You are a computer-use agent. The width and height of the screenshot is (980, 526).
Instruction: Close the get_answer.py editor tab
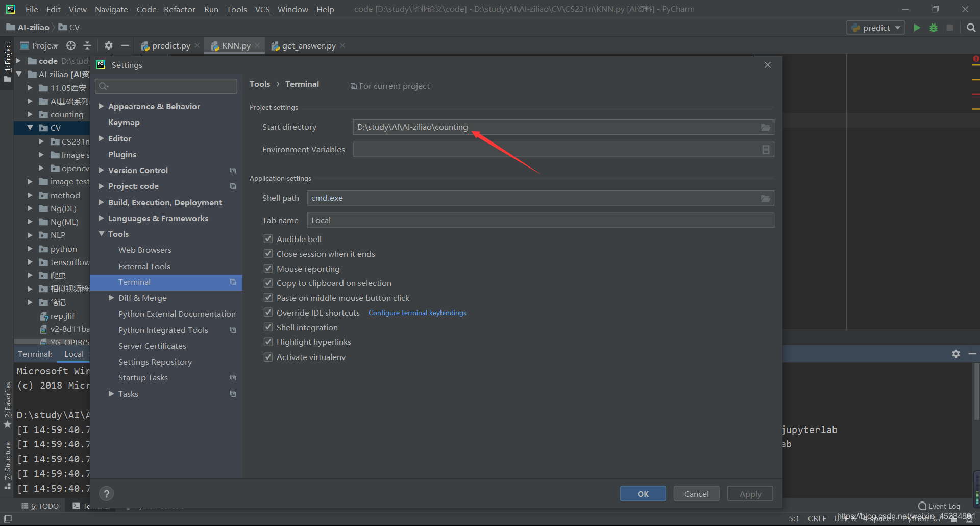(x=342, y=45)
